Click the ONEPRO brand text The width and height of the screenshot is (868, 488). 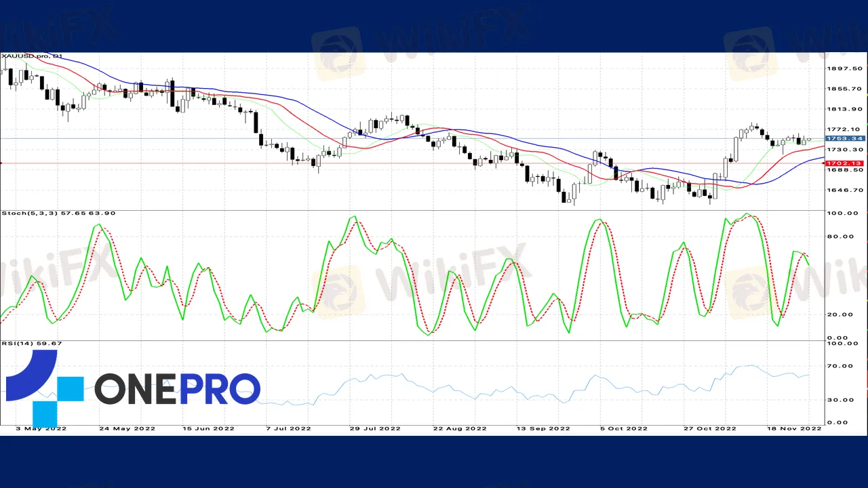point(177,389)
